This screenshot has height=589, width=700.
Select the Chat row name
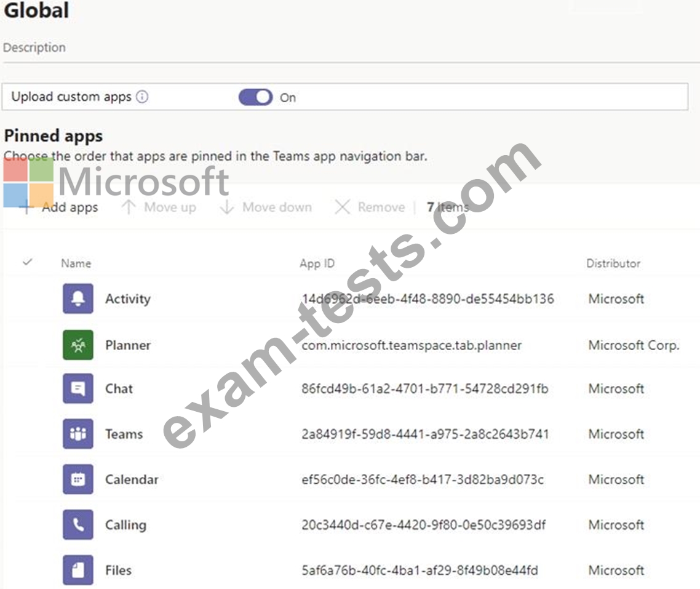pos(119,388)
